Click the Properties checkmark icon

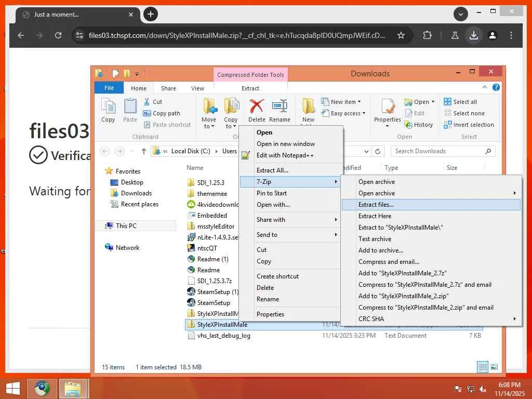(x=388, y=106)
